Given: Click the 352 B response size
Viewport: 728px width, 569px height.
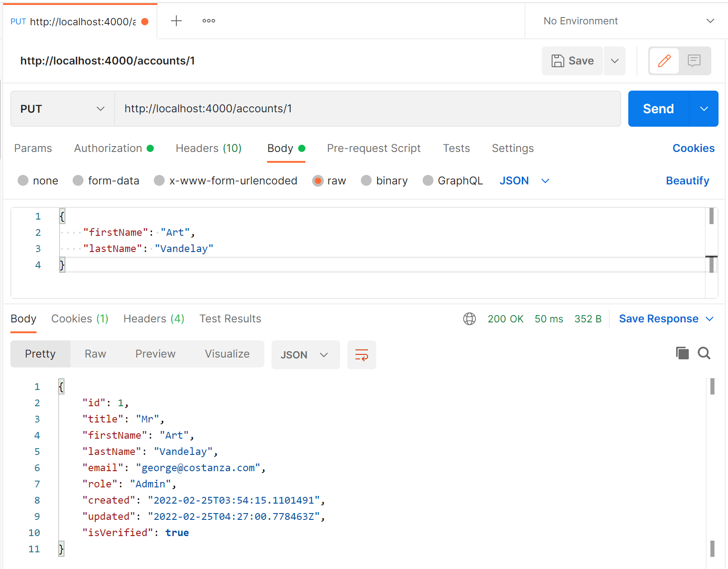Looking at the screenshot, I should [x=588, y=319].
